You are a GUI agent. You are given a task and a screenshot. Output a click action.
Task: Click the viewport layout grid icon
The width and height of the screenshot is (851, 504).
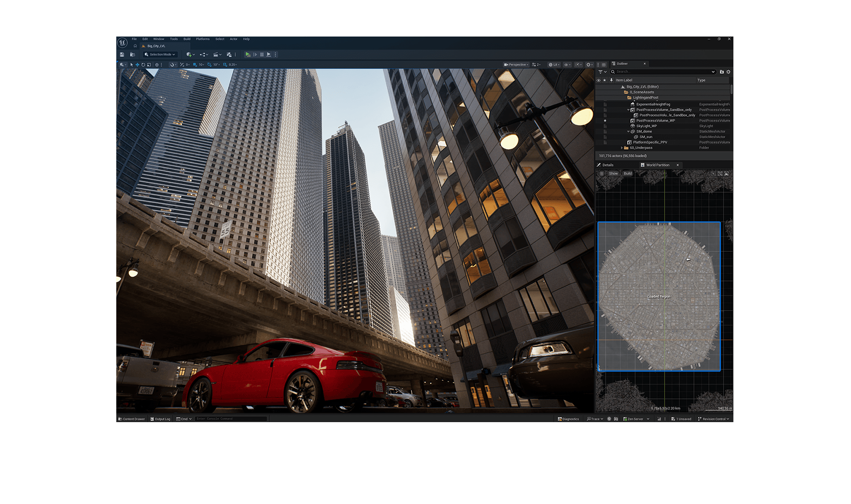[604, 65]
